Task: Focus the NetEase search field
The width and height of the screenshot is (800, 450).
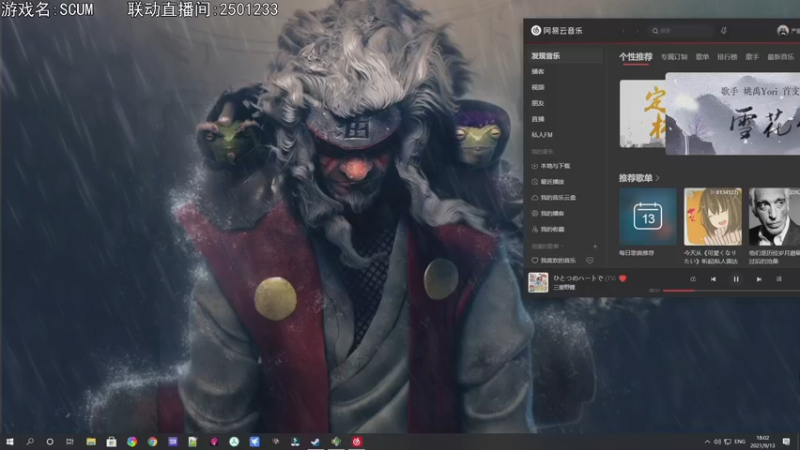Action: click(680, 31)
